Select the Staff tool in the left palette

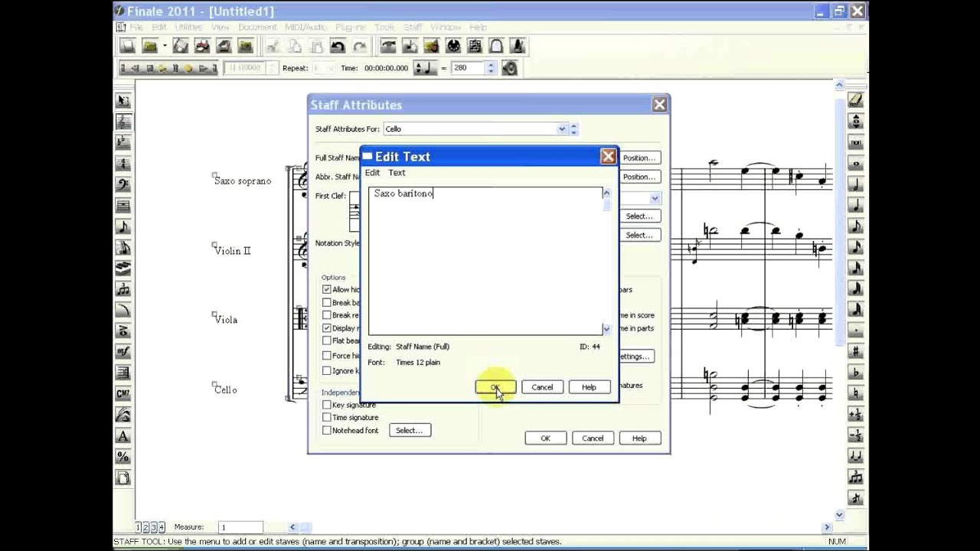122,122
